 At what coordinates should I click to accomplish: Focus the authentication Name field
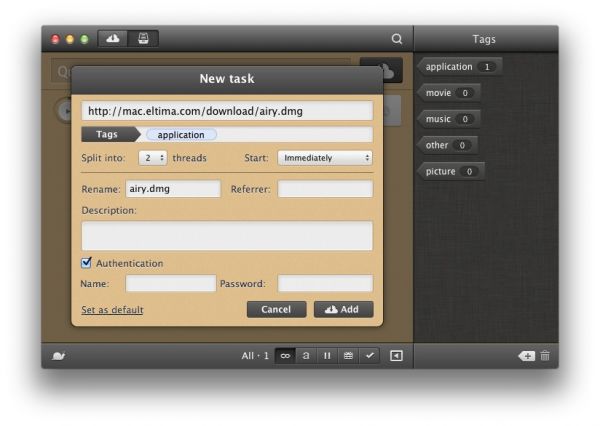pyautogui.click(x=171, y=283)
